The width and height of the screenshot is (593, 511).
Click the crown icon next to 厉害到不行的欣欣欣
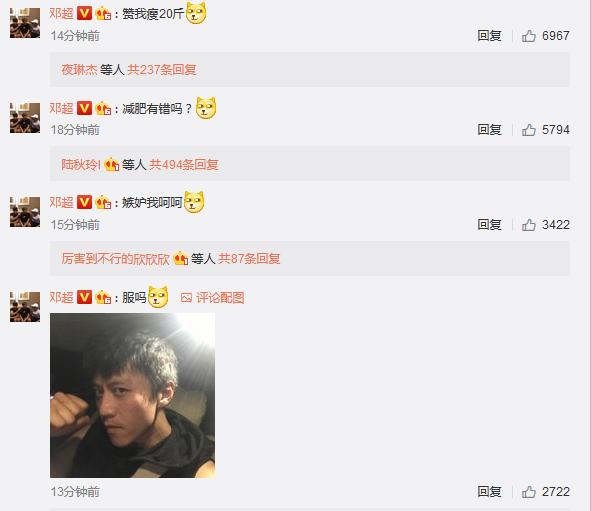click(180, 259)
